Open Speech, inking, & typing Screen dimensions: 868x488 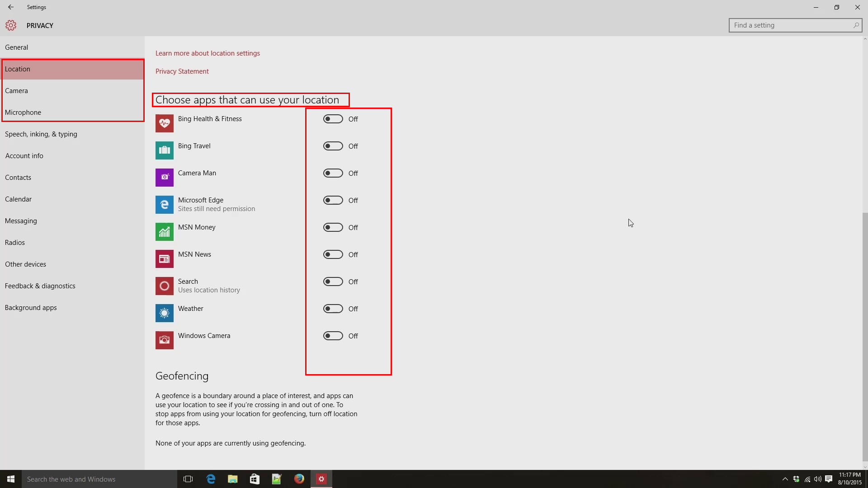(x=72, y=134)
